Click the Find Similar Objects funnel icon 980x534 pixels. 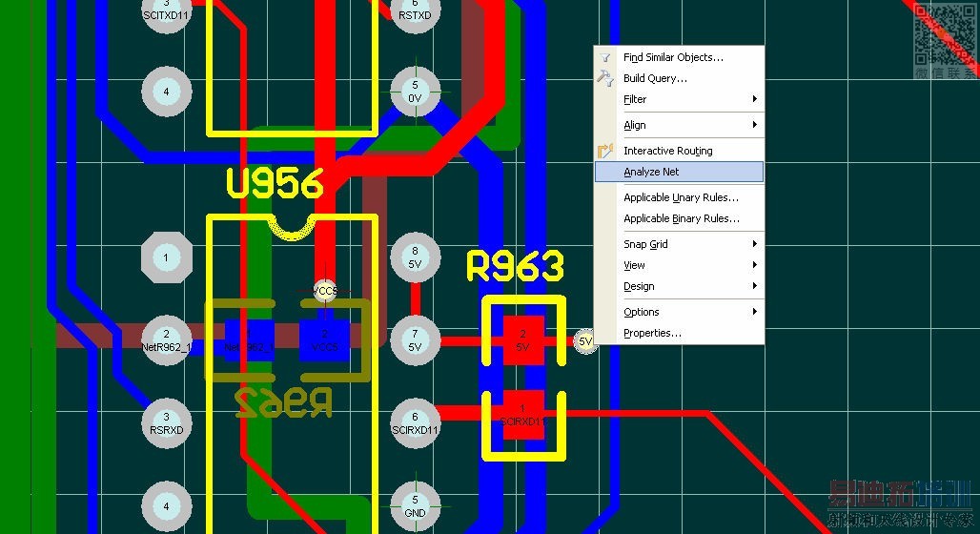coord(605,57)
